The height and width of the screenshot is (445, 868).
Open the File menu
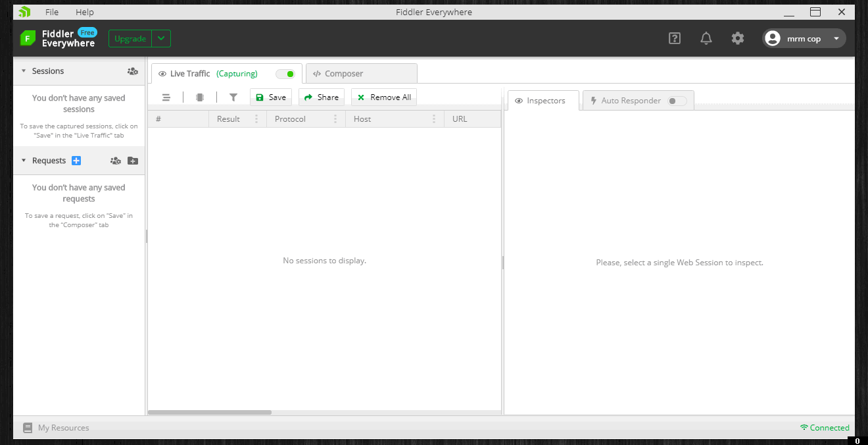point(52,12)
